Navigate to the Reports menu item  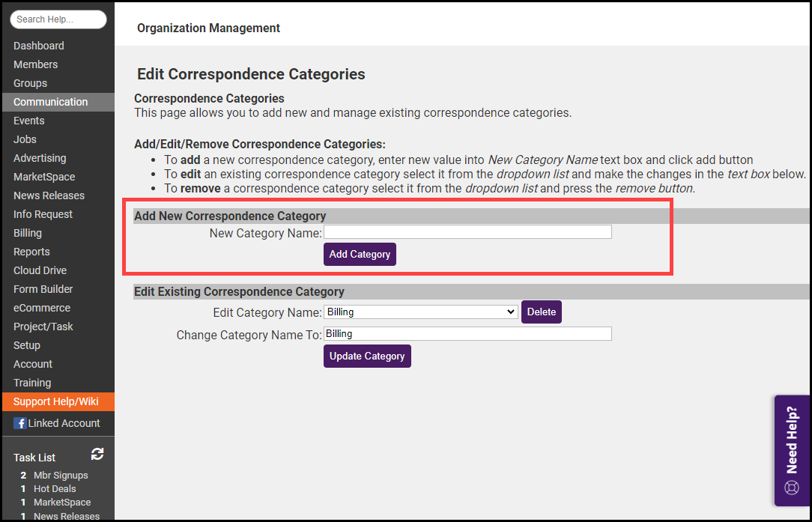point(31,252)
